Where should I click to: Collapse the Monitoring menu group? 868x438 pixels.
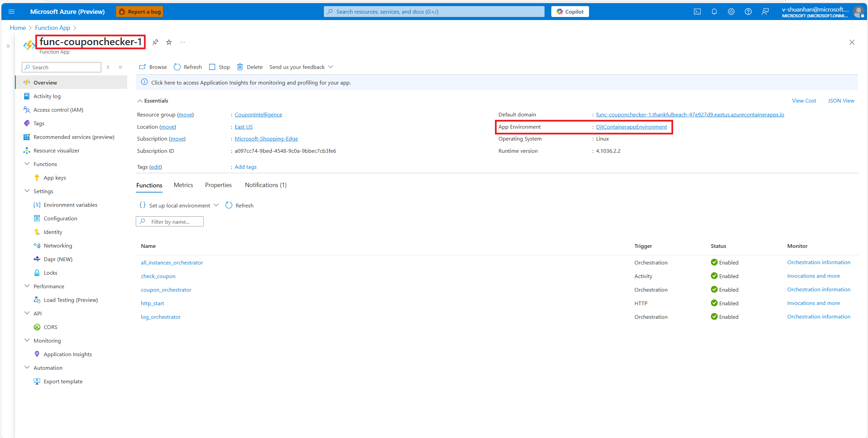click(x=27, y=340)
